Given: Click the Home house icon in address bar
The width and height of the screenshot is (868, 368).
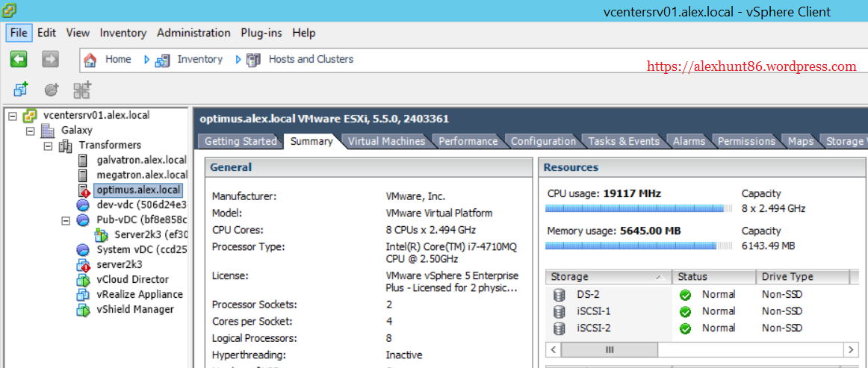Looking at the screenshot, I should (90, 60).
